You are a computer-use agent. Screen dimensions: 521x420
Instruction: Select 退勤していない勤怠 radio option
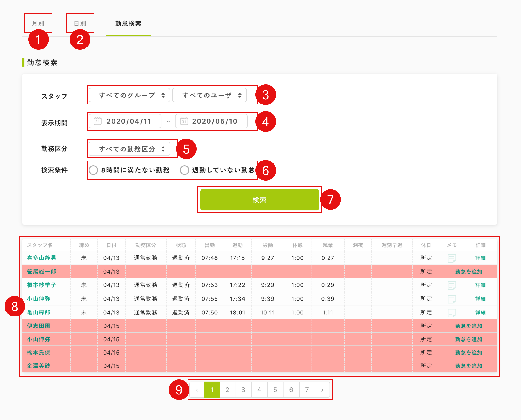tap(184, 170)
